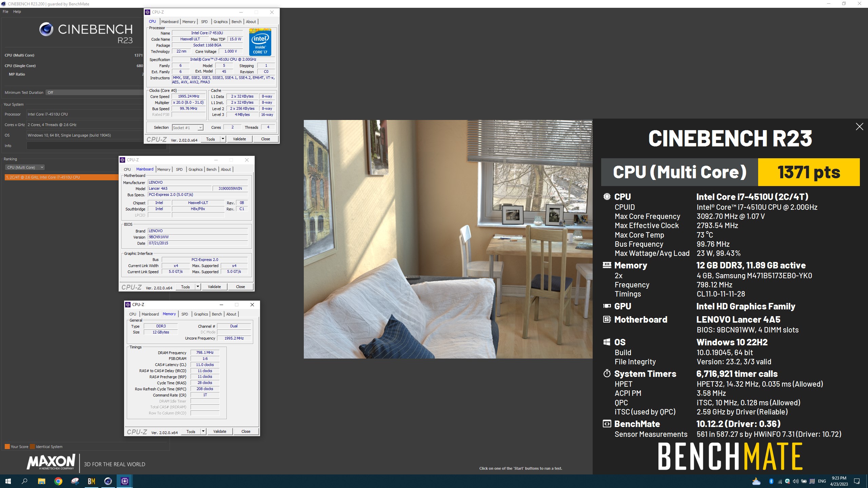This screenshot has width=868, height=488.
Task: Click the Info input field in Cinebench
Action: pos(96,146)
